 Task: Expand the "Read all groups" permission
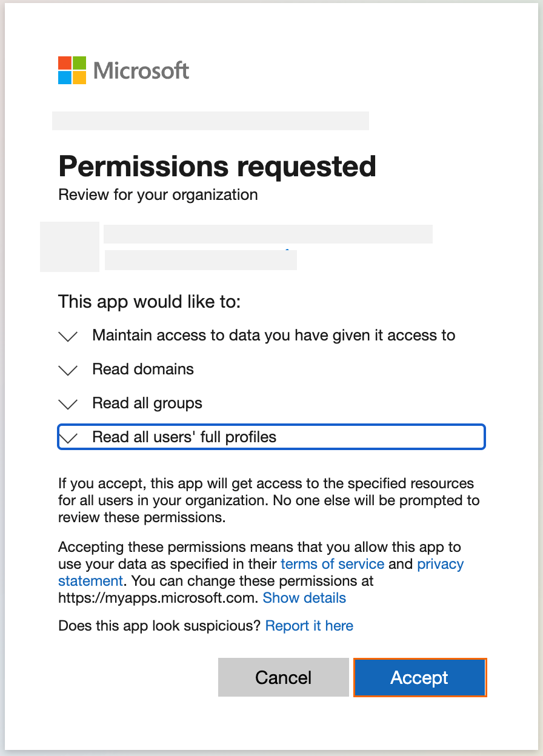tap(68, 404)
